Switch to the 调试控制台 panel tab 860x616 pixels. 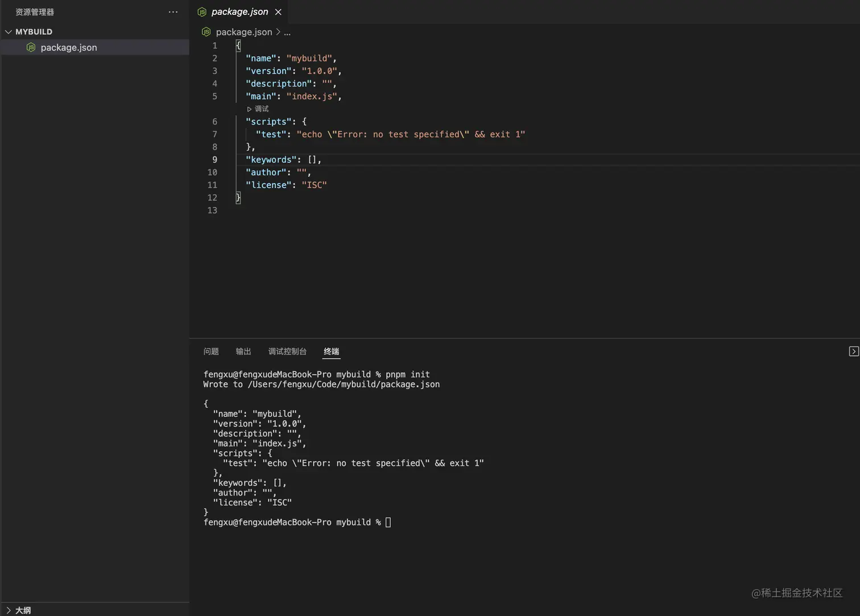287,352
